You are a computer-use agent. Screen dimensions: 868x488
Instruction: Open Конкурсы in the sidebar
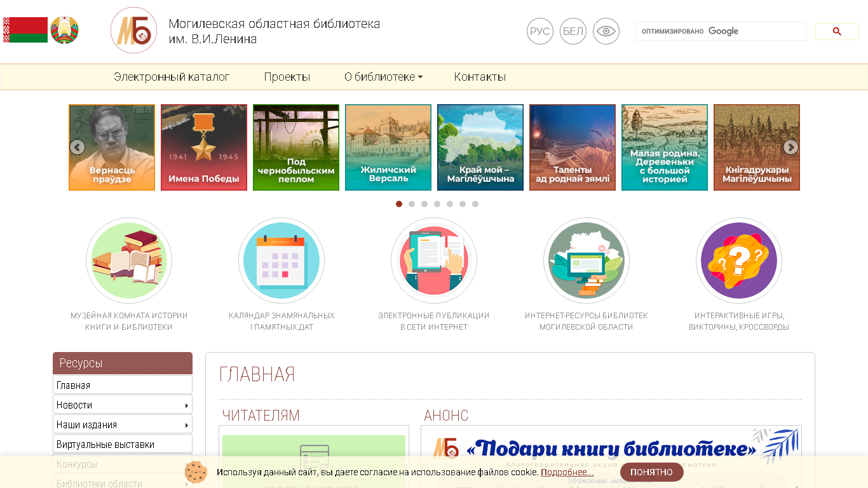click(123, 464)
